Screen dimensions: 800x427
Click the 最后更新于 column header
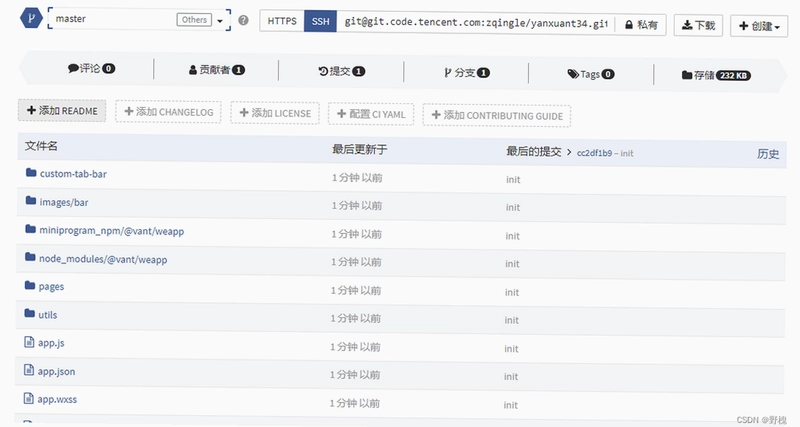360,149
